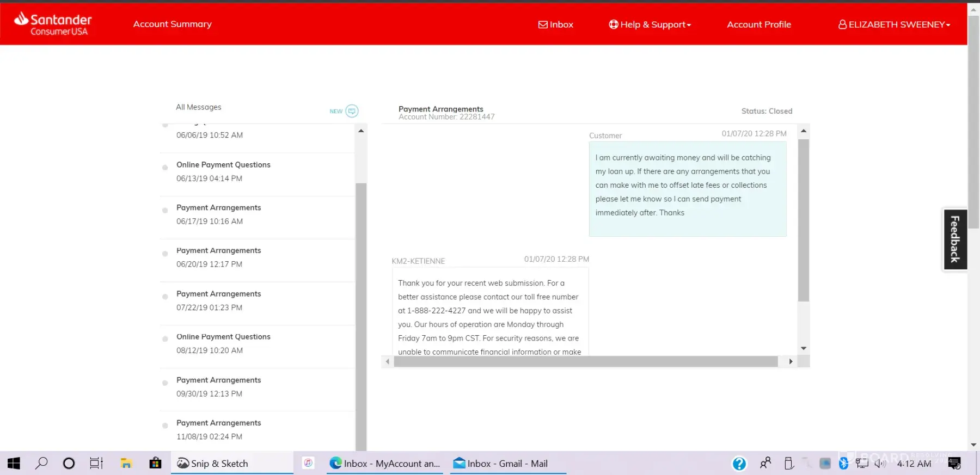Click the Bluetooth system tray icon

click(x=843, y=464)
